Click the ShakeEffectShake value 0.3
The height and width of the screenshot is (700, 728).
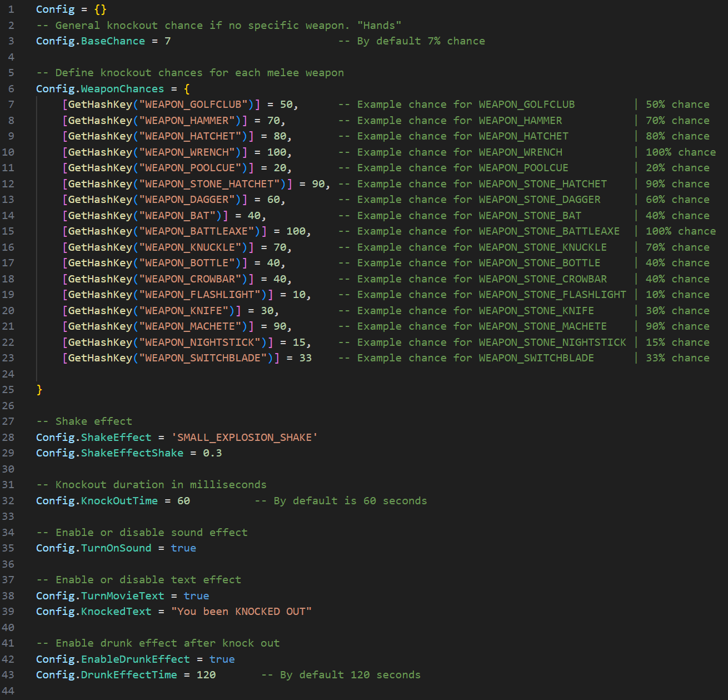coord(212,453)
